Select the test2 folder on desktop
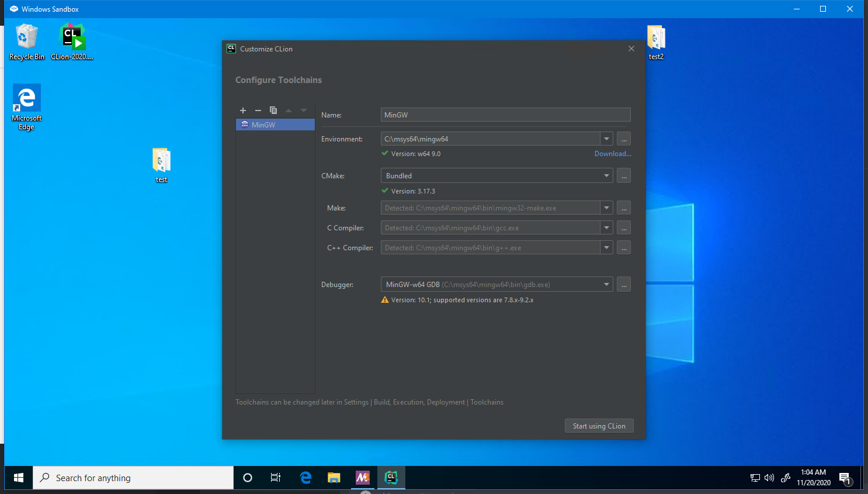 [656, 42]
